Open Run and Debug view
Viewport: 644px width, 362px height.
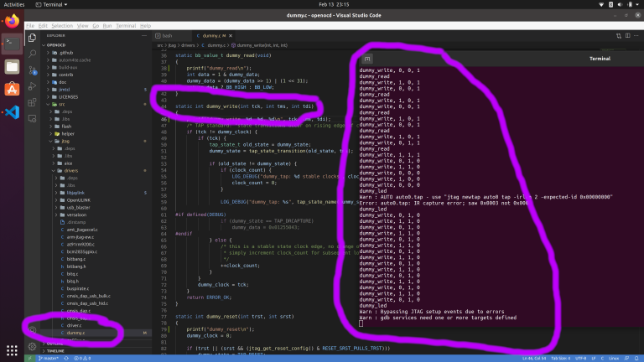click(32, 86)
